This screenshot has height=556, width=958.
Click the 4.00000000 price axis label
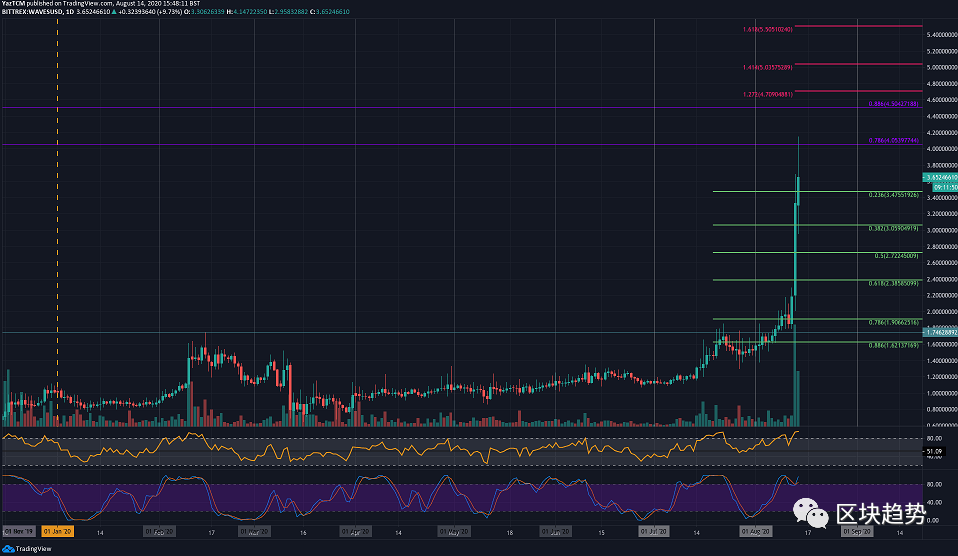pyautogui.click(x=942, y=148)
